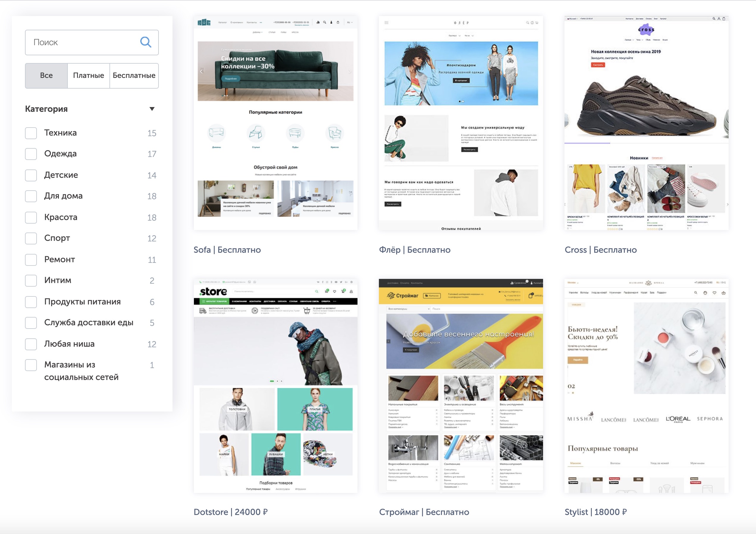Enable the Одежда category checkbox
Viewport: 756px width, 534px height.
31,154
